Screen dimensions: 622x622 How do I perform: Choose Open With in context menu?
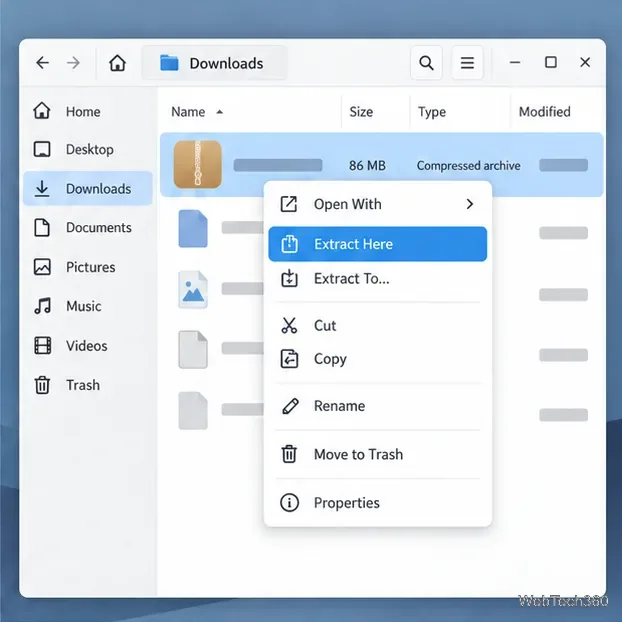tap(378, 204)
